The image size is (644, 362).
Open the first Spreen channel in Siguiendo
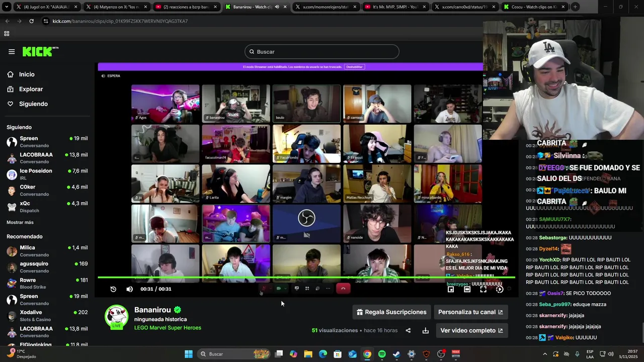click(x=47, y=141)
